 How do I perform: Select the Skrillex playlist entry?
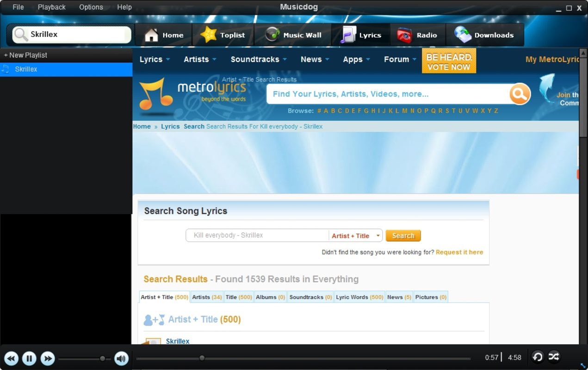click(66, 69)
